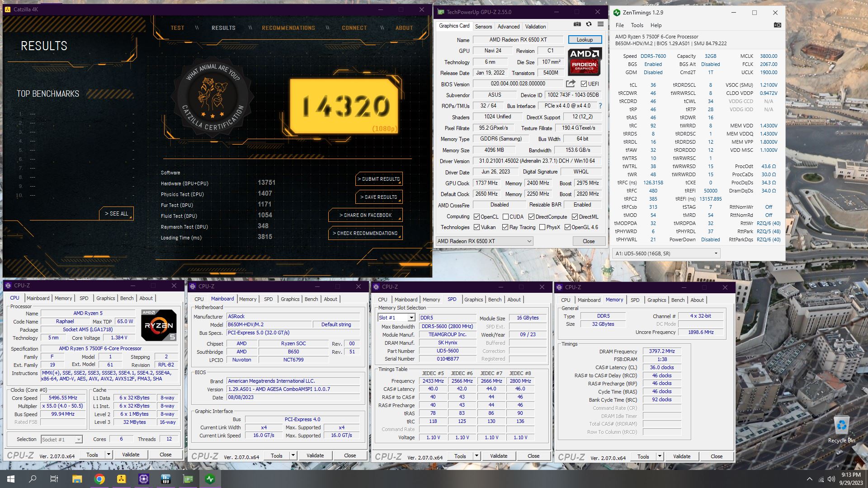Click the GPU-Z Close button

[589, 241]
